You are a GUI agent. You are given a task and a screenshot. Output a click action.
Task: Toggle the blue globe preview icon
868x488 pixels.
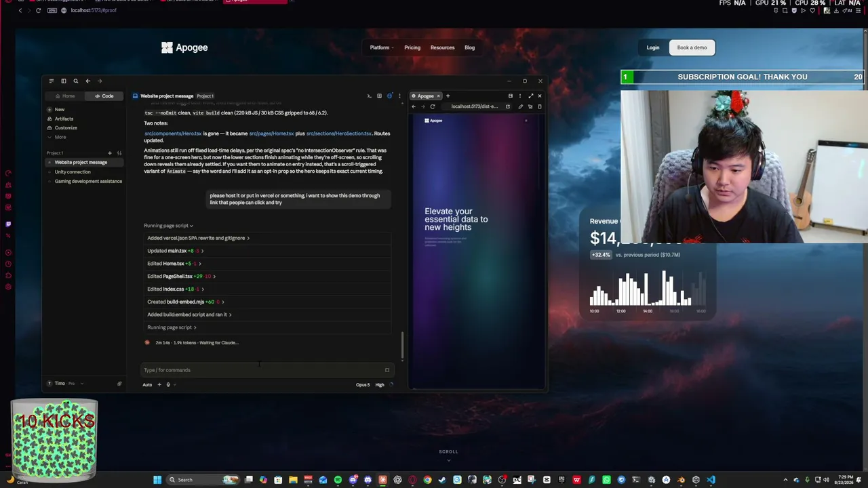click(x=389, y=96)
